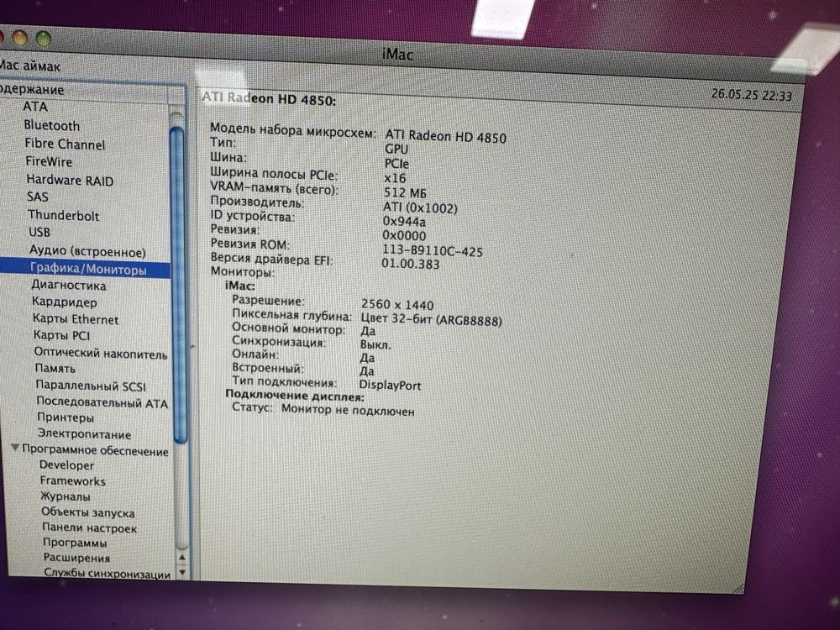The image size is (840, 630).
Task: Select Объекты запуска item
Action: click(88, 512)
